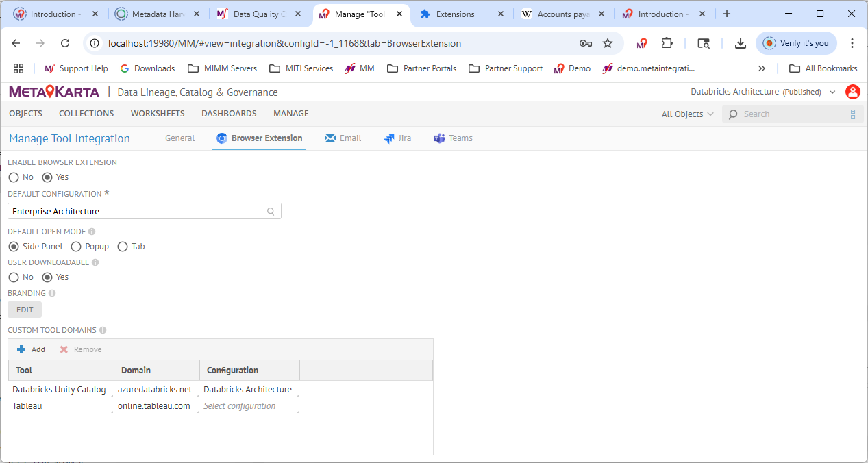Select No for Enable Browser Extension

(14, 177)
